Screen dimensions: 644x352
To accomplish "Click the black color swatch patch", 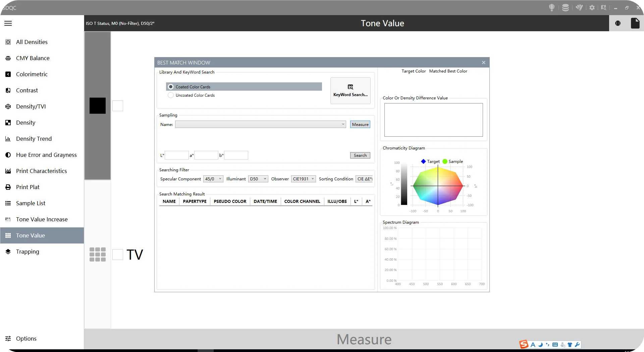I will coord(98,105).
